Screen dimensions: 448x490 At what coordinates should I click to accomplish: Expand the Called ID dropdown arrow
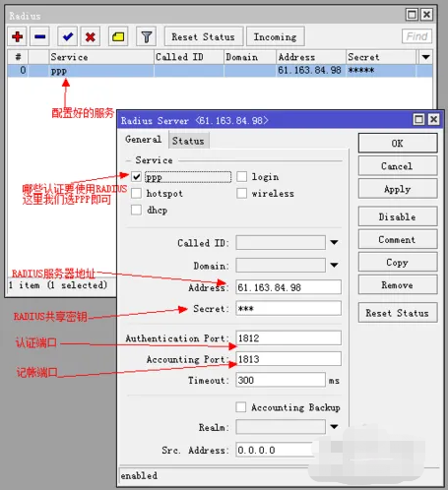334,243
